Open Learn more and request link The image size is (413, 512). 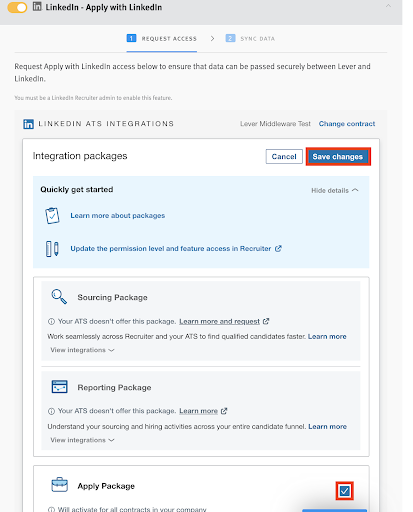click(219, 321)
